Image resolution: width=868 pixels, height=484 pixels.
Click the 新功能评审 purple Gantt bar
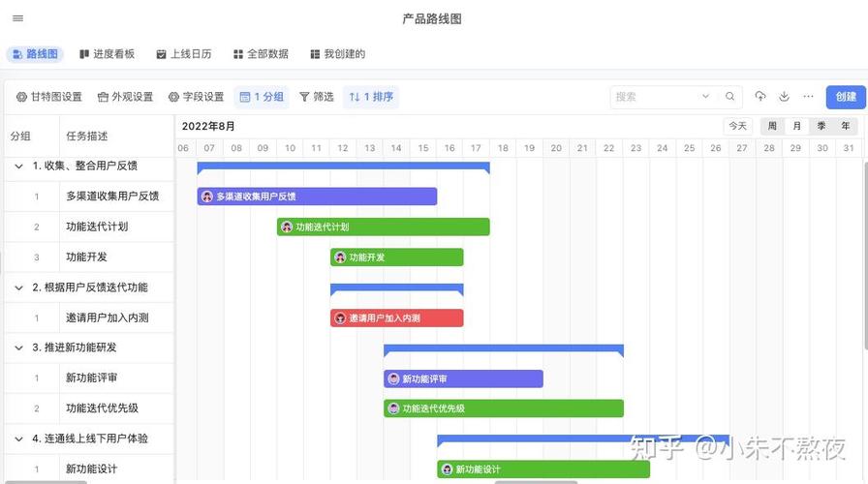463,378
